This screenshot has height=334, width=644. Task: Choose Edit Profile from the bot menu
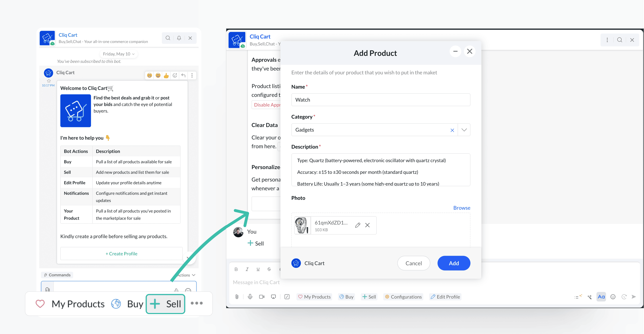pos(445,297)
